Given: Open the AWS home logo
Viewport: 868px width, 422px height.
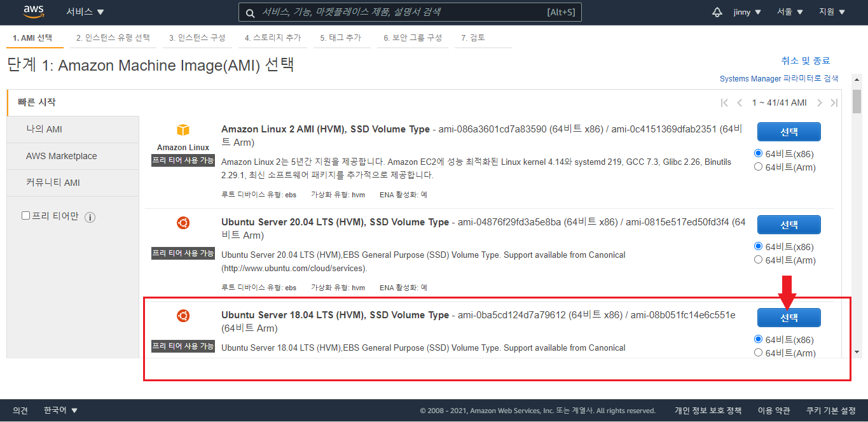Looking at the screenshot, I should 33,11.
